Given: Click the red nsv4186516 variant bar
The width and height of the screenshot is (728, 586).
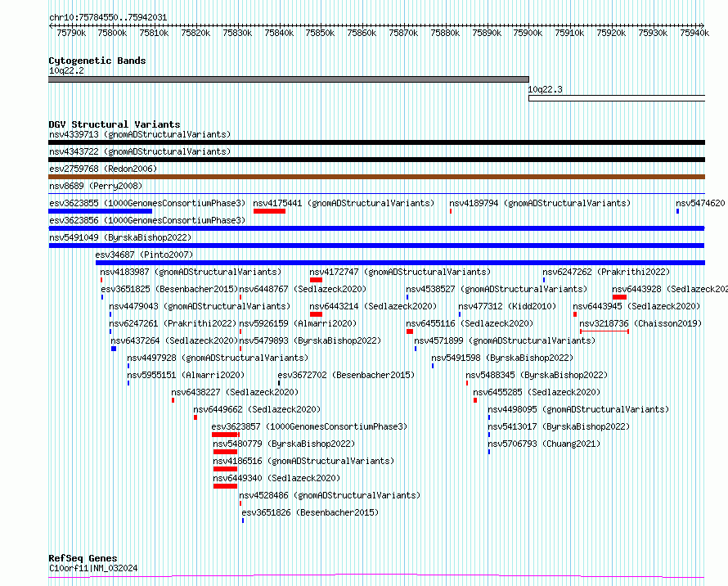Looking at the screenshot, I should click(225, 469).
